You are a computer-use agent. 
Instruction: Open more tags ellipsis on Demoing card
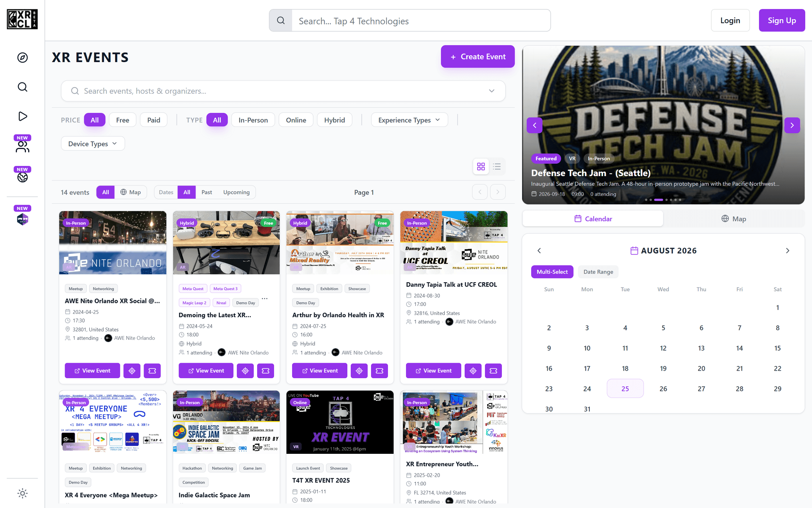pos(265,299)
